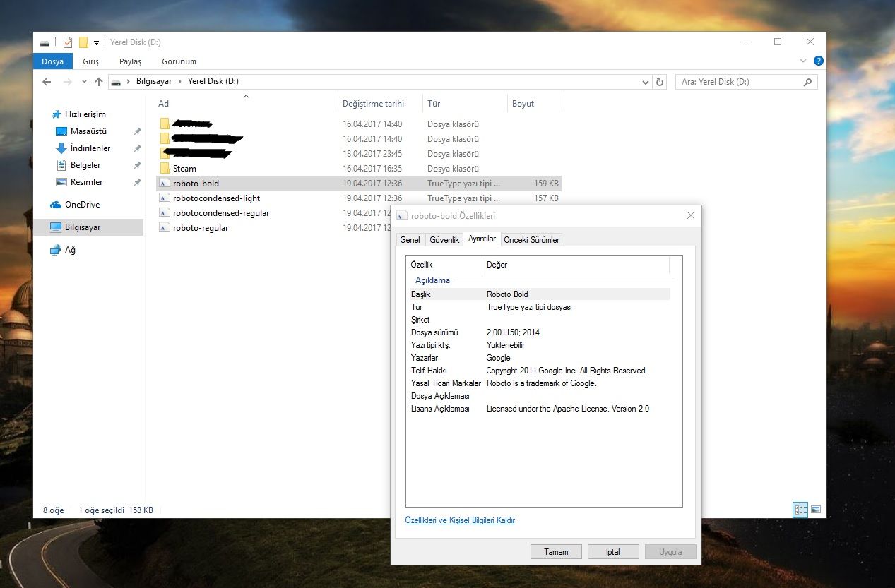The width and height of the screenshot is (895, 588).
Task: Expand the ribbon with the chevron
Action: (804, 61)
